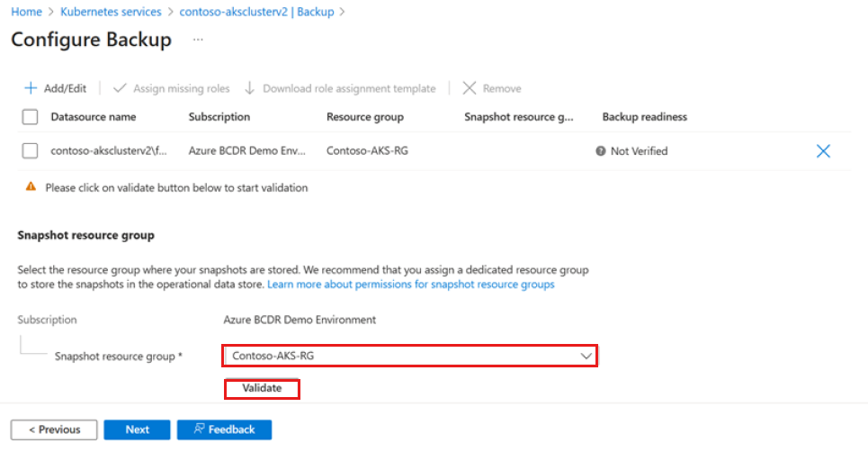
Task: Toggle the select-all datasources header checkbox
Action: click(x=30, y=117)
